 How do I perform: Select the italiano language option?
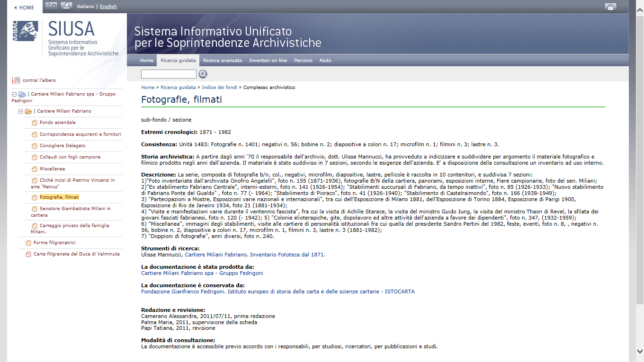pyautogui.click(x=86, y=7)
